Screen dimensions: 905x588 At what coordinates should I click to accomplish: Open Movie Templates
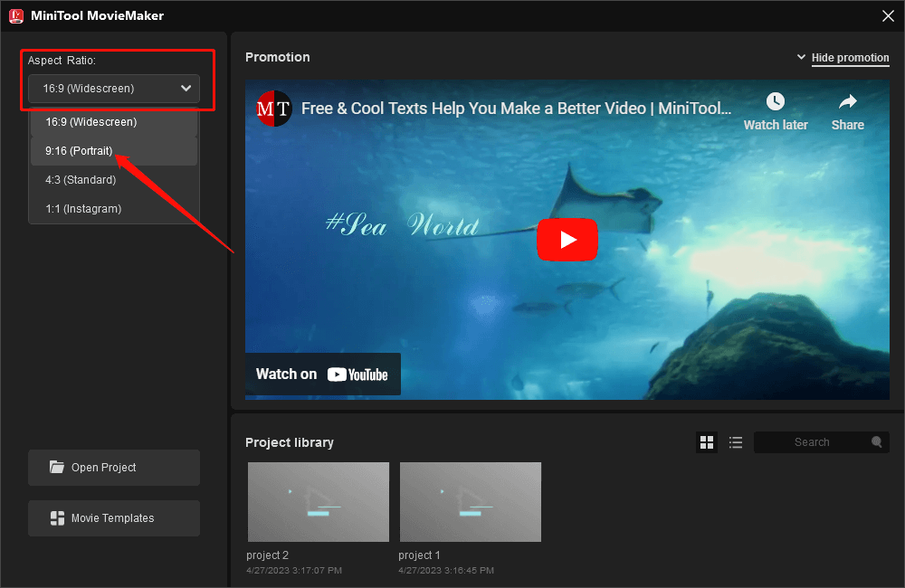click(114, 518)
